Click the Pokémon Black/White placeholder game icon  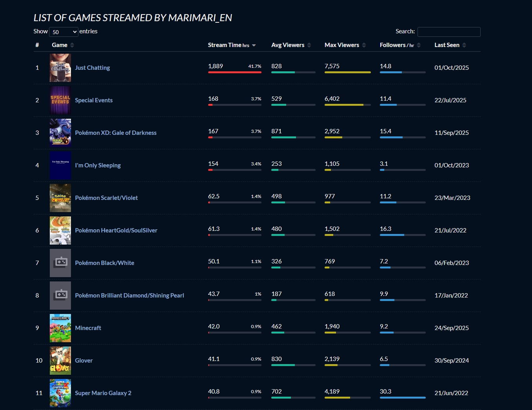click(x=60, y=263)
